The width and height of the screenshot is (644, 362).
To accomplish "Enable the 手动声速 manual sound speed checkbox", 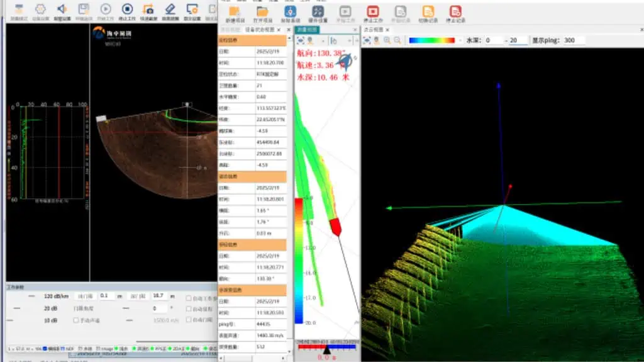I will (77, 319).
